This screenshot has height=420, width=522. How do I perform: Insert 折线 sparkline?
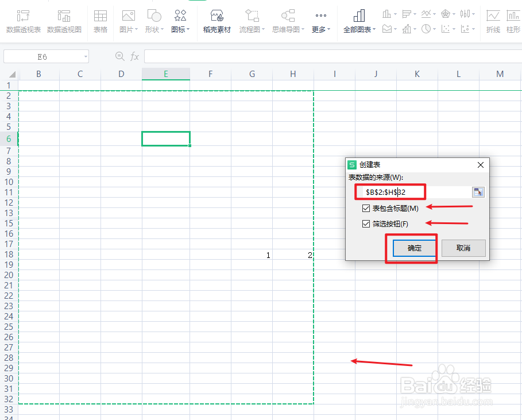pyautogui.click(x=493, y=21)
